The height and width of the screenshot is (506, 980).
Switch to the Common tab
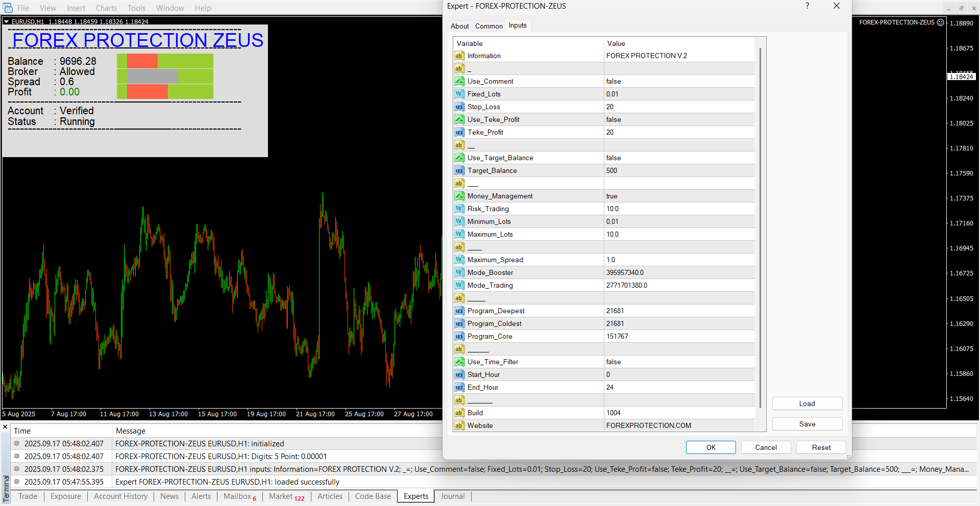(x=488, y=26)
